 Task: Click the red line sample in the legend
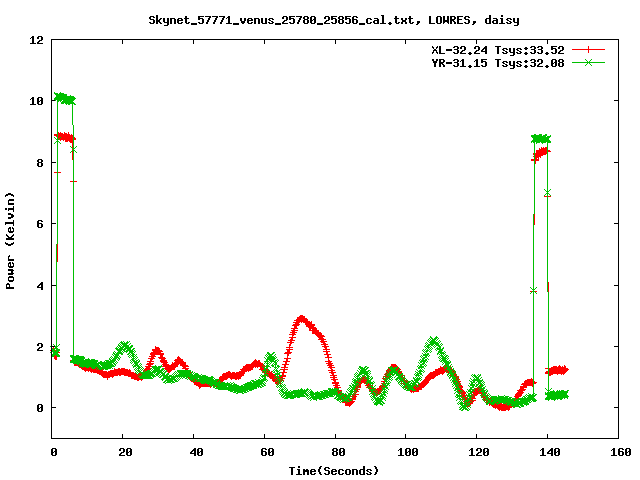pos(588,50)
